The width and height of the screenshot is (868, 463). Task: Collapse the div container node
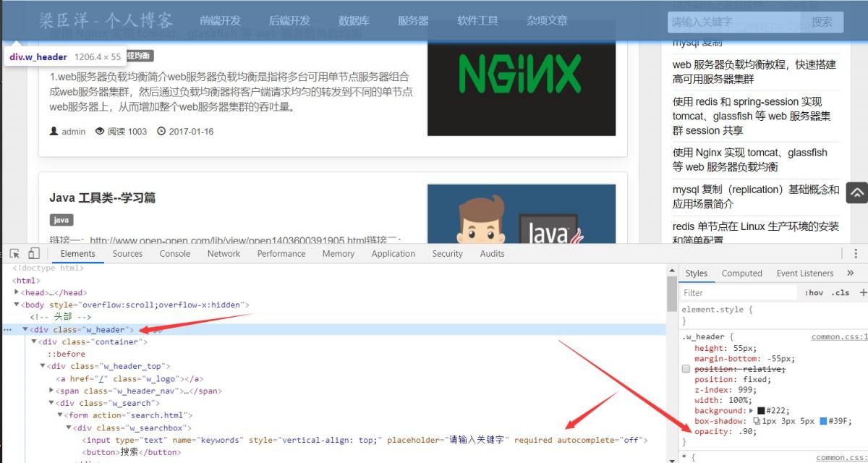point(34,341)
